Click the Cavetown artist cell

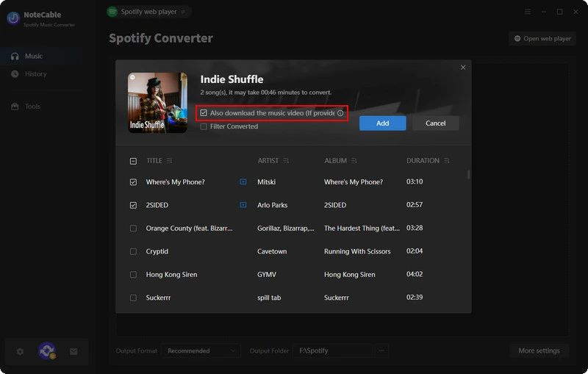(x=272, y=251)
